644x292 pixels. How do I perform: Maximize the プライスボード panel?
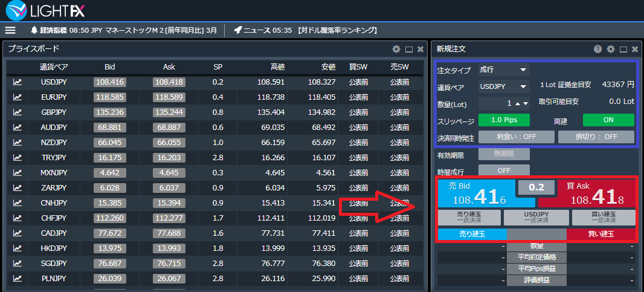point(408,50)
